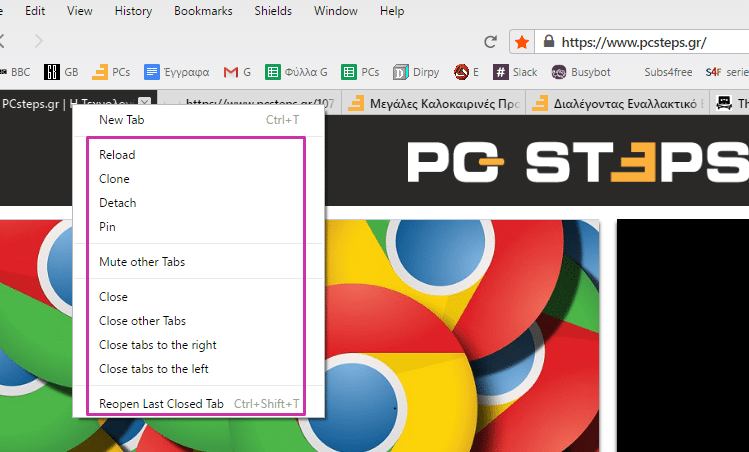
Task: Click the forward navigation arrow
Action: (39, 42)
